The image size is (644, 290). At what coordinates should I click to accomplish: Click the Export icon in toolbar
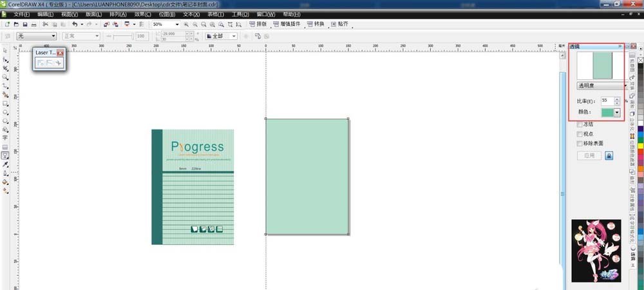(115, 24)
